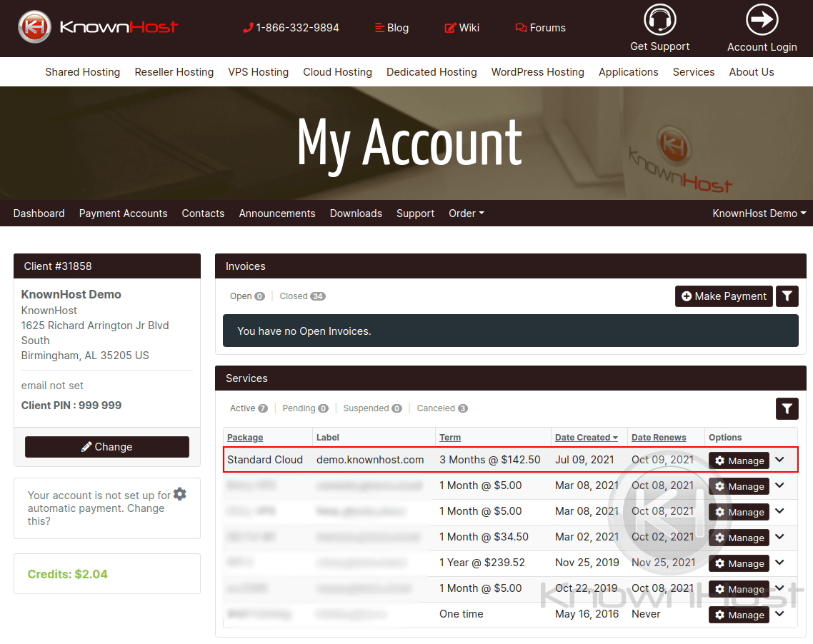Select the 3 Months @ $142.50 term
The height and width of the screenshot is (644, 813).
pyautogui.click(x=490, y=460)
